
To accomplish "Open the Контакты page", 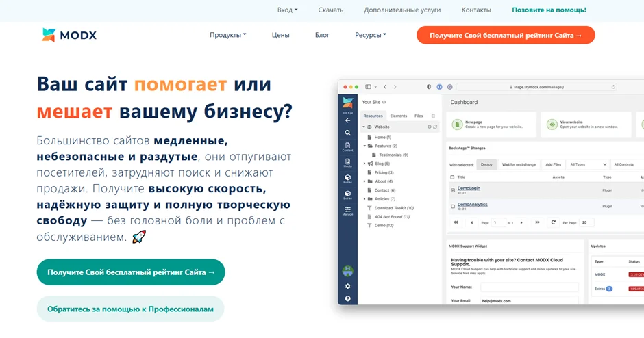I will [x=476, y=10].
